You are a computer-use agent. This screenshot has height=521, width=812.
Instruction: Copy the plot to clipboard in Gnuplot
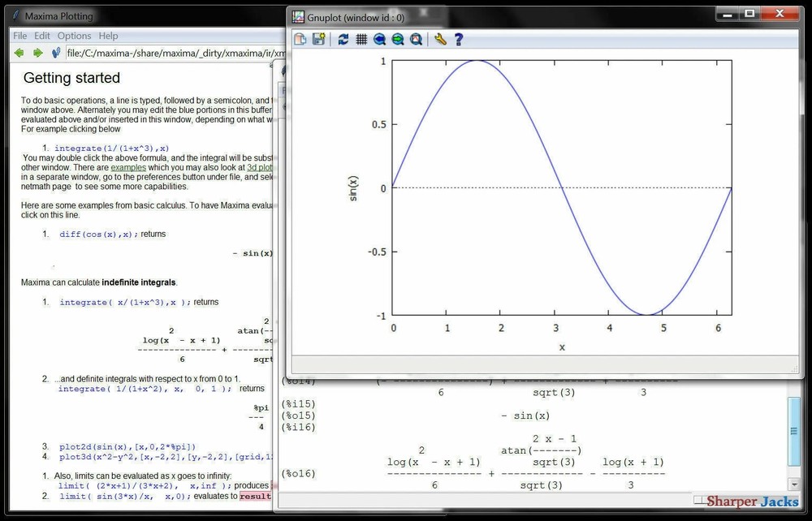(300, 39)
